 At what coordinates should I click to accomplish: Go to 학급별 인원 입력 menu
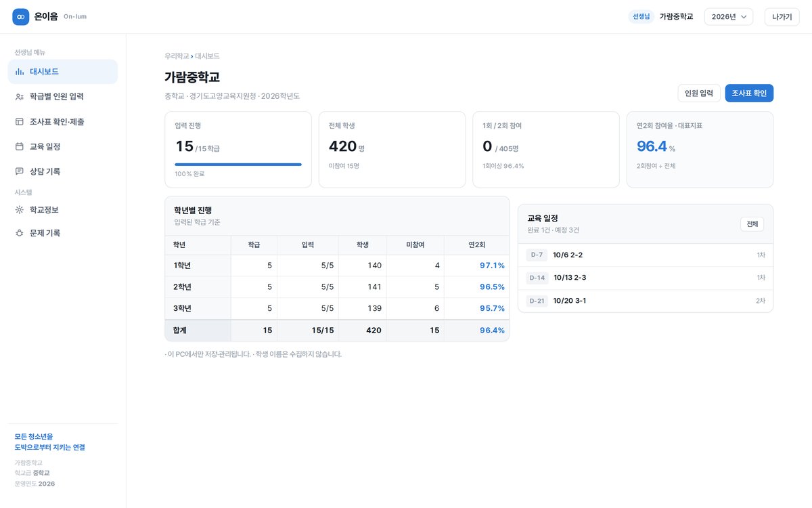(63, 96)
